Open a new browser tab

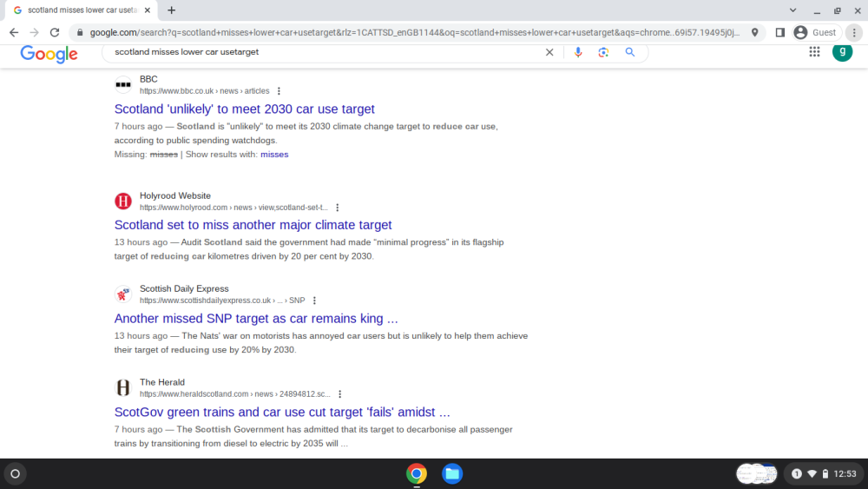point(172,10)
